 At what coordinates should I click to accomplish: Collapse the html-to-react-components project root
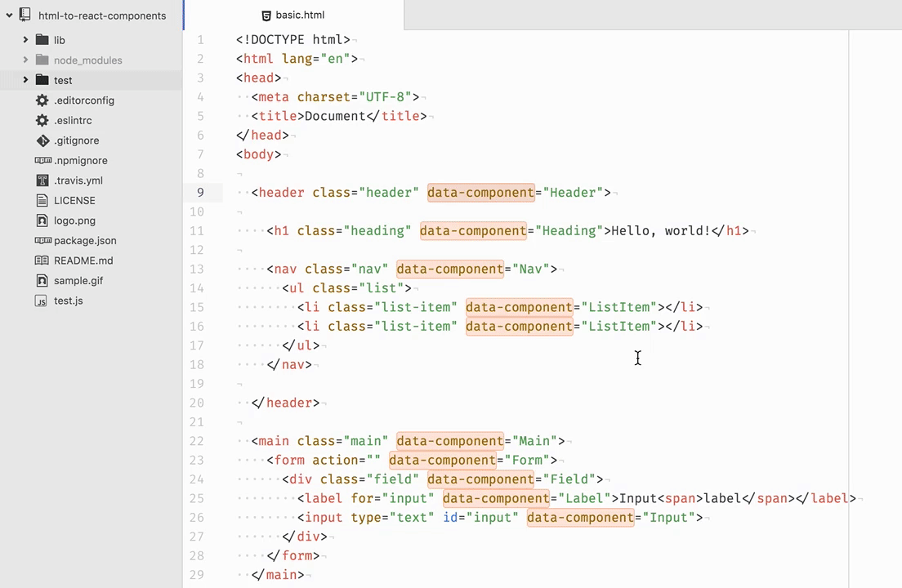pos(9,15)
